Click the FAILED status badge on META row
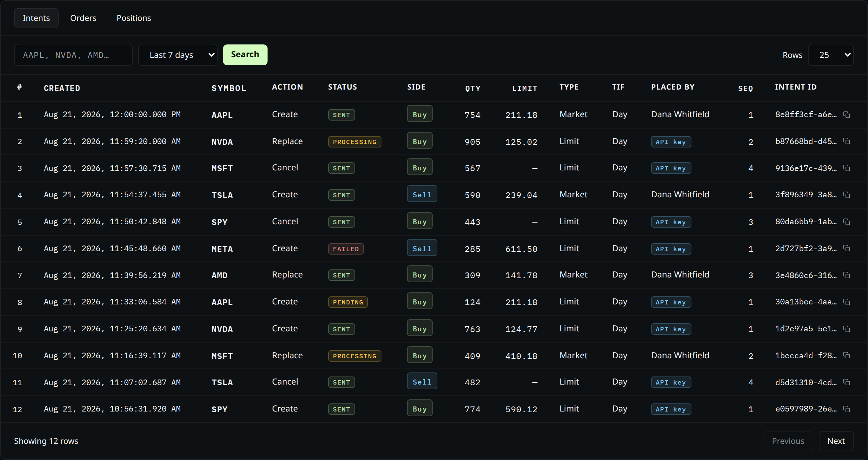This screenshot has height=460, width=868. tap(346, 249)
